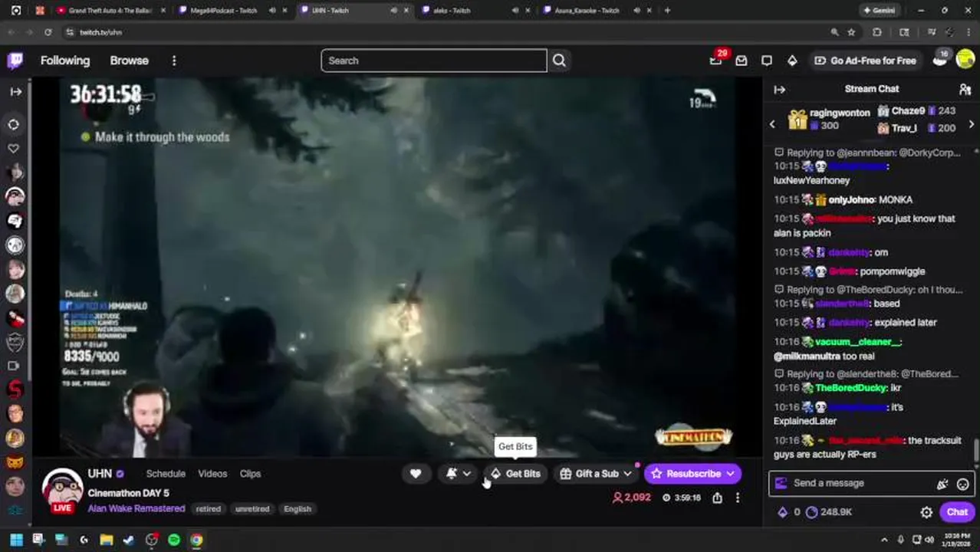
Task: Go to Following page
Action: pyautogui.click(x=65, y=61)
